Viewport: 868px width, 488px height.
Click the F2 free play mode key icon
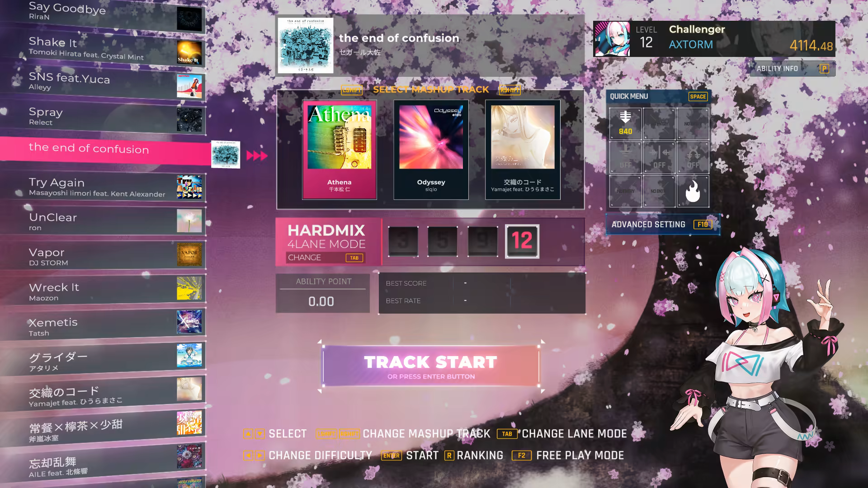[521, 455]
